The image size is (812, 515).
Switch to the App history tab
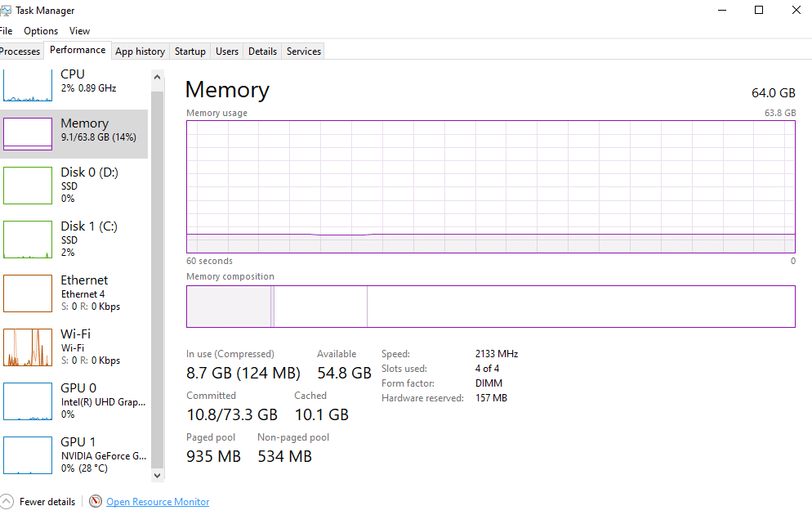pos(141,51)
